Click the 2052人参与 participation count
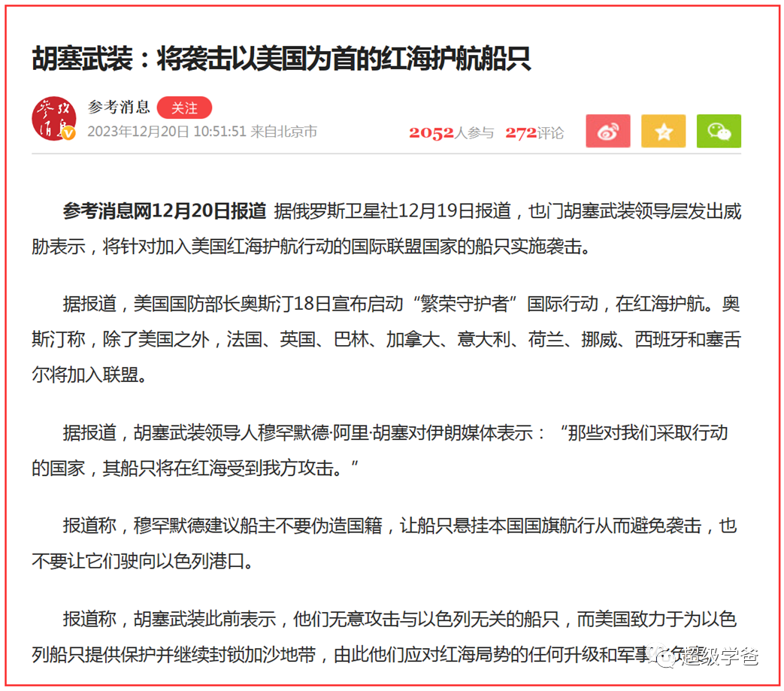Screen dimensions: 784x691 [x=452, y=133]
